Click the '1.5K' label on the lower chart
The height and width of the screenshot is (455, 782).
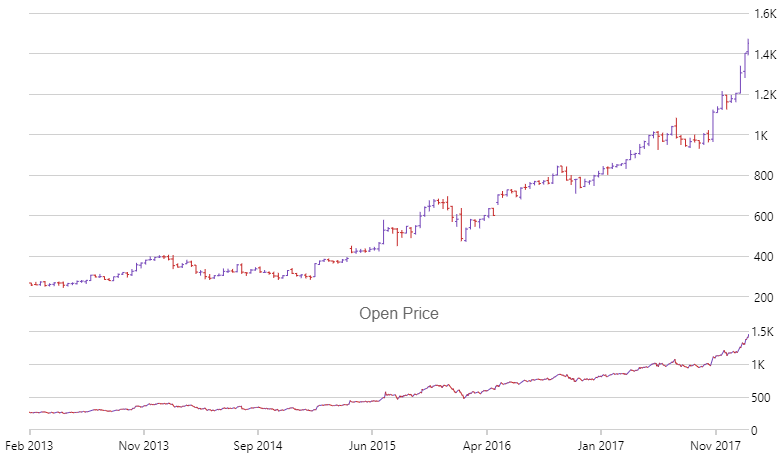[765, 332]
